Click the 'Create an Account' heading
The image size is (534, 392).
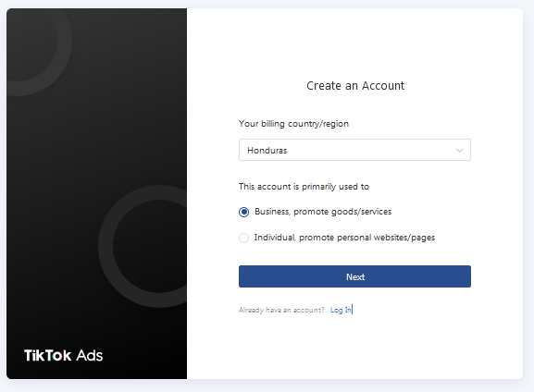tap(355, 86)
